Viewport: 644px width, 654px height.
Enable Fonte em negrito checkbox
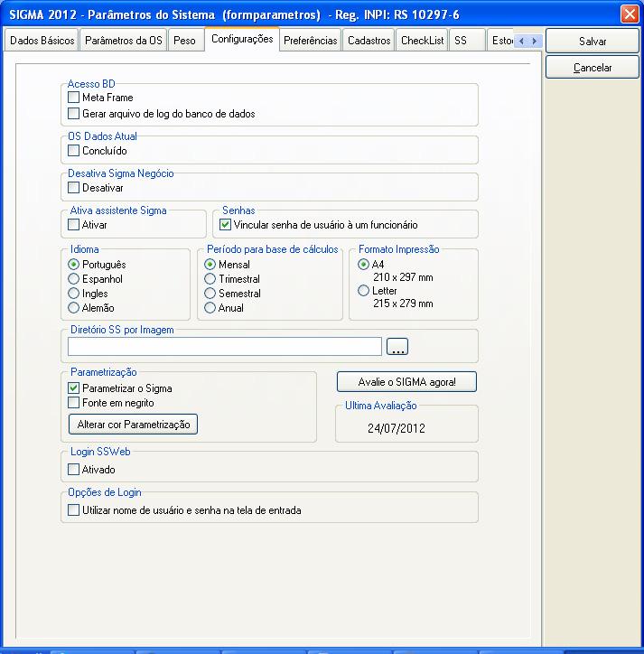73,403
